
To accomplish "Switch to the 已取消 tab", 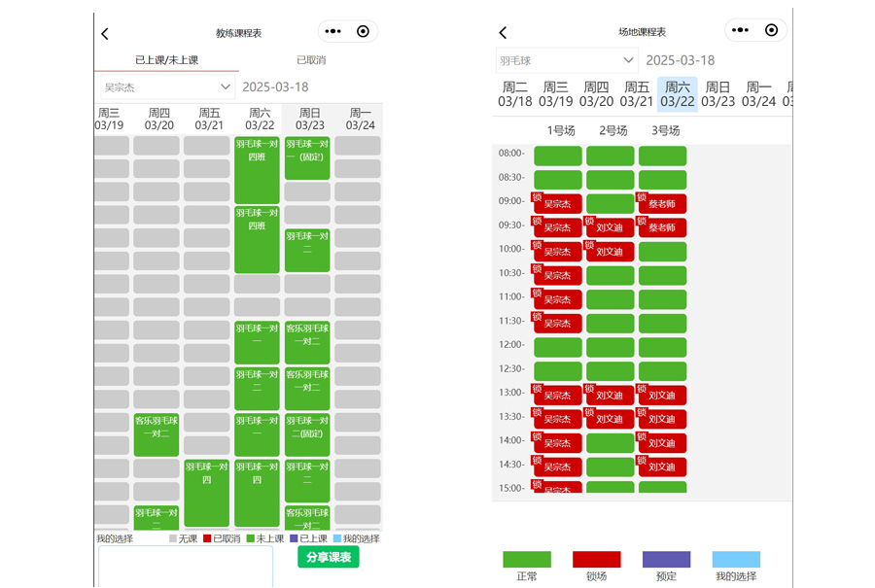I will tap(311, 60).
